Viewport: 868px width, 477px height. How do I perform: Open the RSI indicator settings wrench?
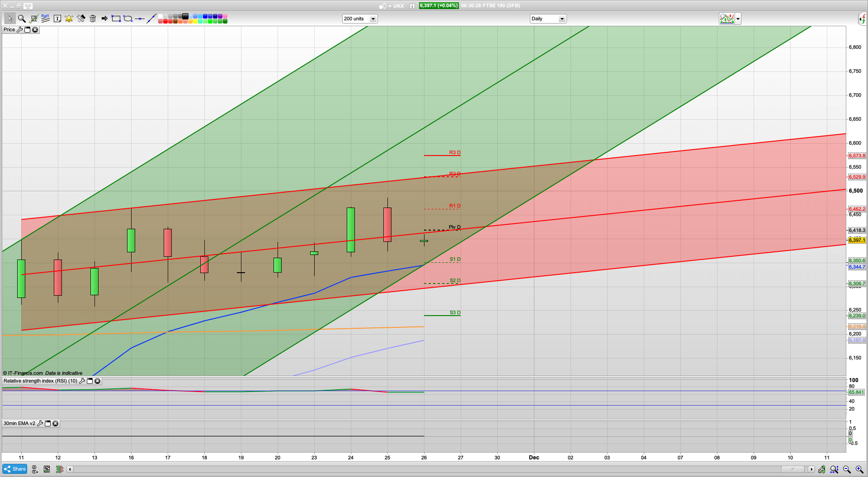82,381
